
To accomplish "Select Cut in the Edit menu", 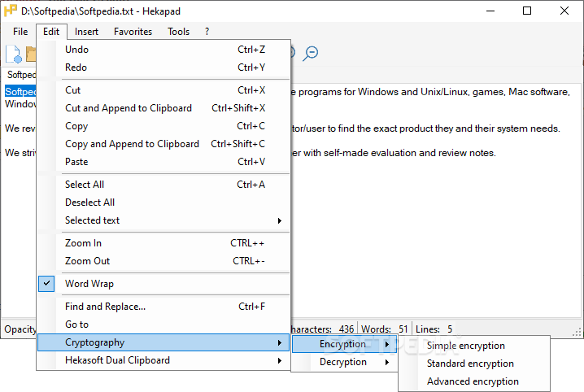I will click(x=163, y=90).
